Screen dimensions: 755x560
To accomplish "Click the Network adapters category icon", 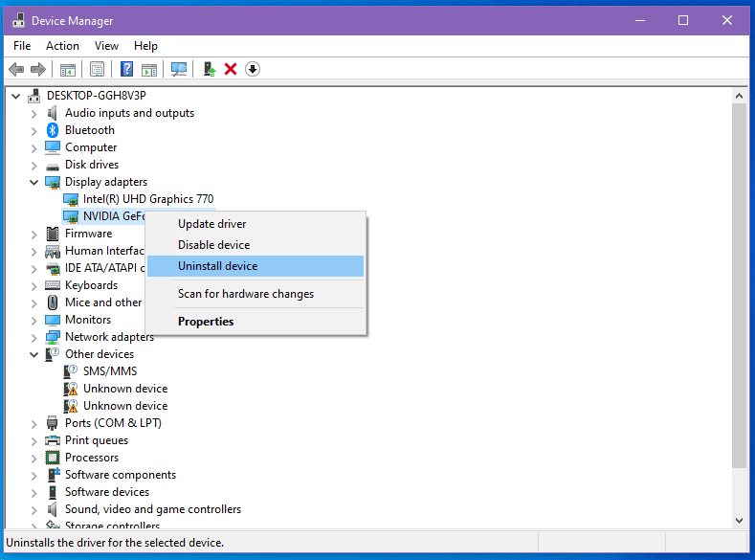I will coord(53,337).
